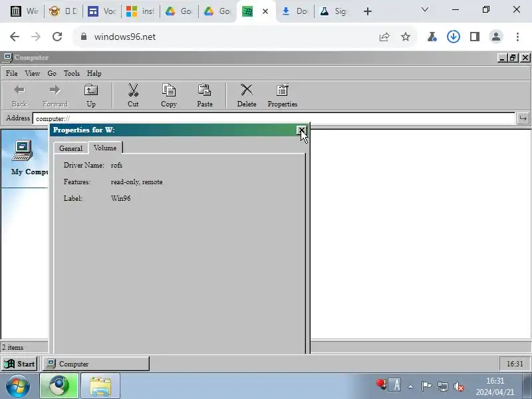Open the browser profile icon
532x399 pixels.
click(x=496, y=37)
